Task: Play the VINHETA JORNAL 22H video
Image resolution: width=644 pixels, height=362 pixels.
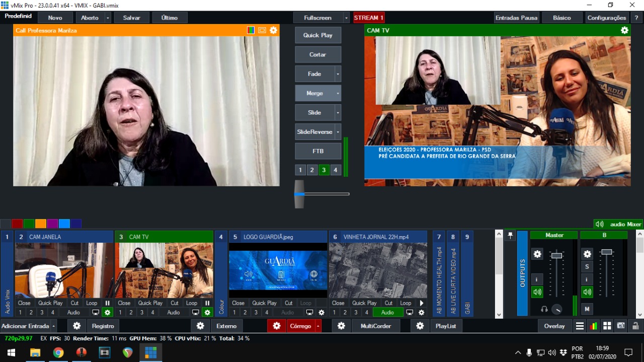Action: [422, 303]
